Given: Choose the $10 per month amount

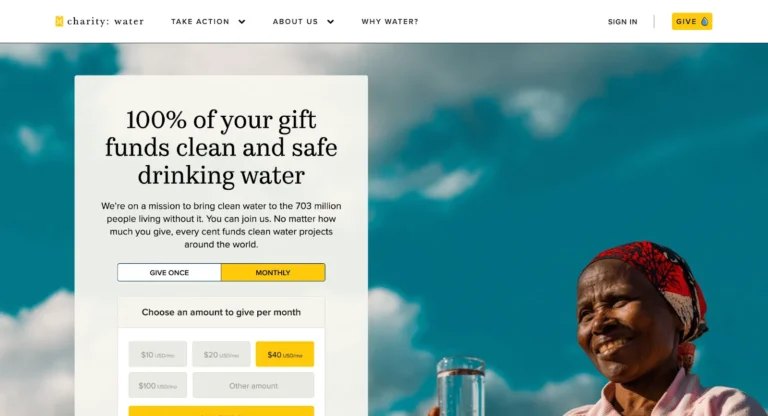Looking at the screenshot, I should (x=158, y=354).
